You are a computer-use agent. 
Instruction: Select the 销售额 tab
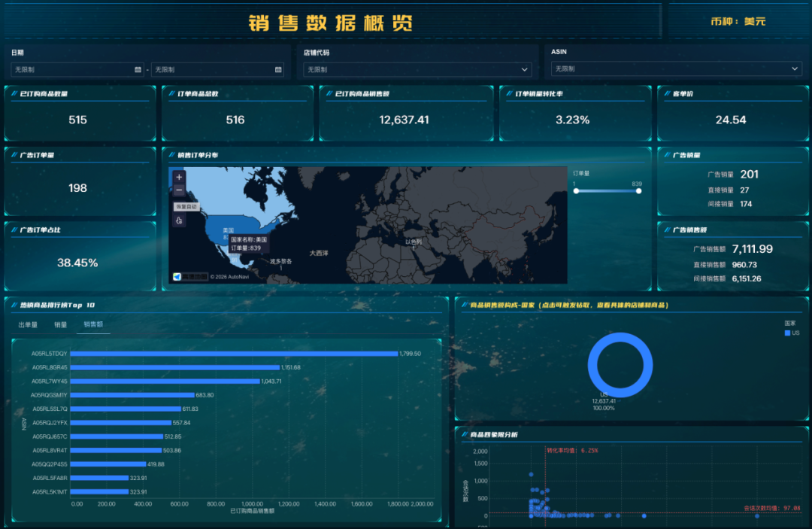click(93, 325)
